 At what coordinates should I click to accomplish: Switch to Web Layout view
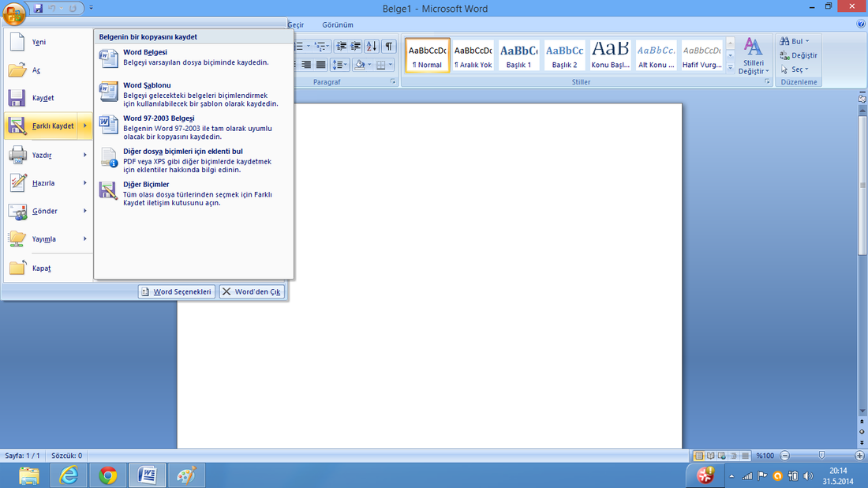pos(722,456)
